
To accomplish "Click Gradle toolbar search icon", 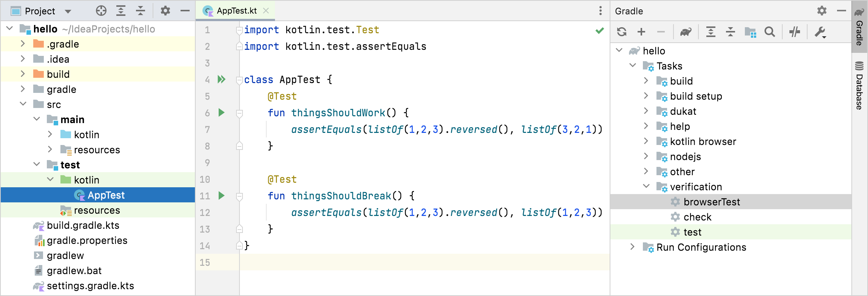I will point(770,32).
